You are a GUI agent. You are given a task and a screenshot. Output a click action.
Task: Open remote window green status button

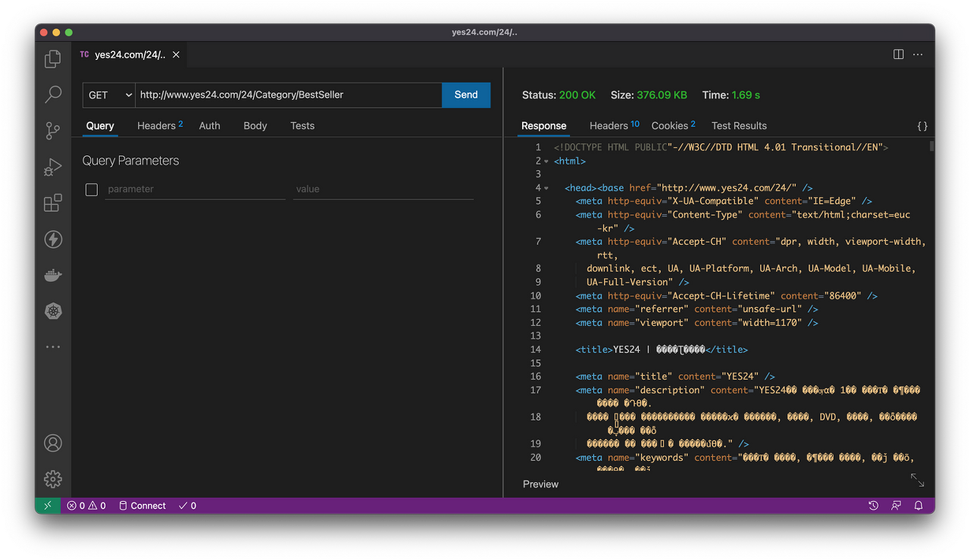pyautogui.click(x=48, y=505)
